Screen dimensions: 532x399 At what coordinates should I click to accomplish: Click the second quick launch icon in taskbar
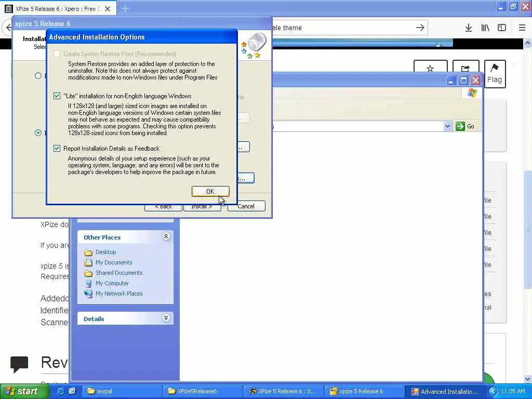[72, 391]
